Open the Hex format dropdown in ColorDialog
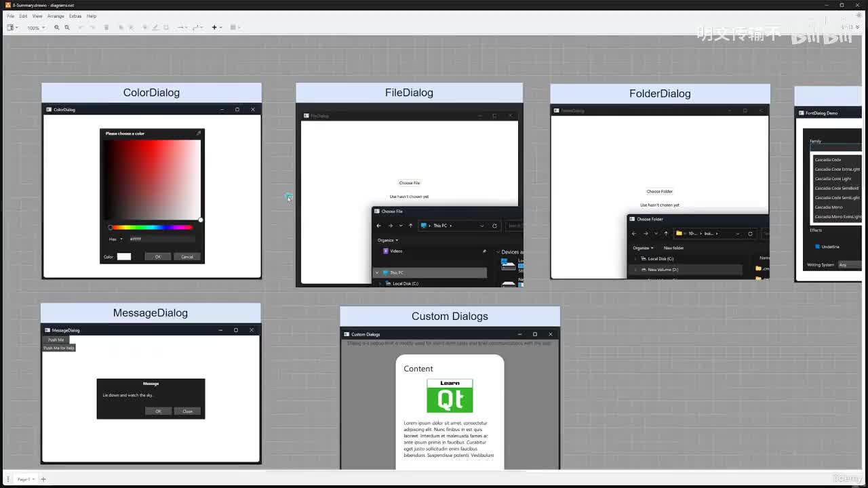The image size is (868, 488). point(116,239)
